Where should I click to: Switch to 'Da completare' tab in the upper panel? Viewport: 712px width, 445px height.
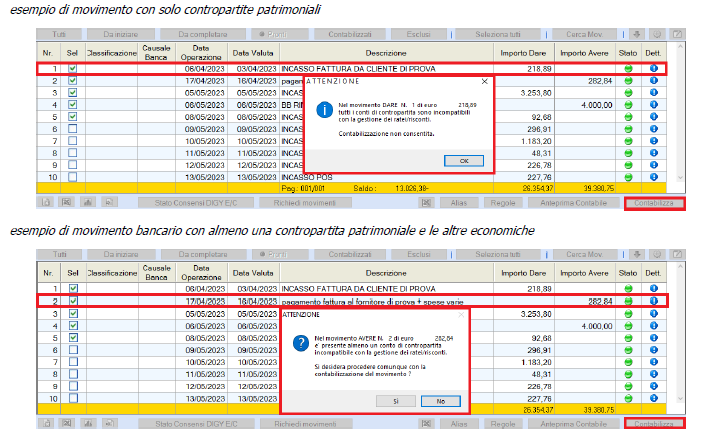click(203, 34)
